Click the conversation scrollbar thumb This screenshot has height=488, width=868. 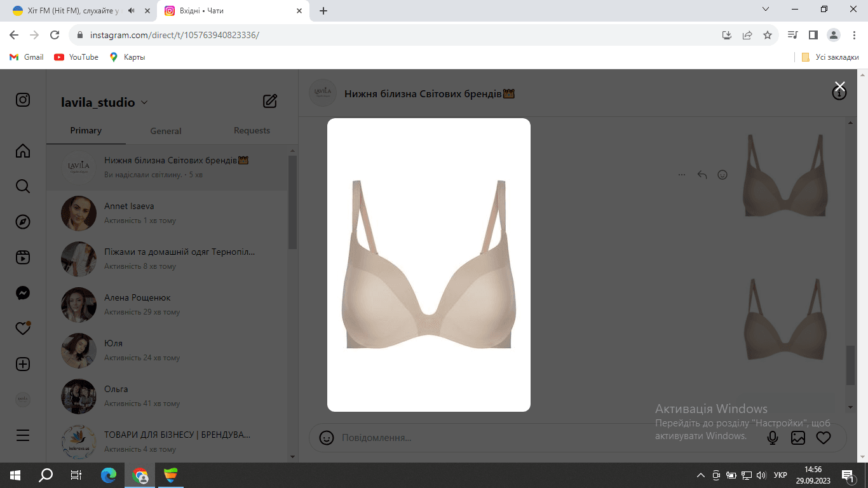(x=851, y=365)
